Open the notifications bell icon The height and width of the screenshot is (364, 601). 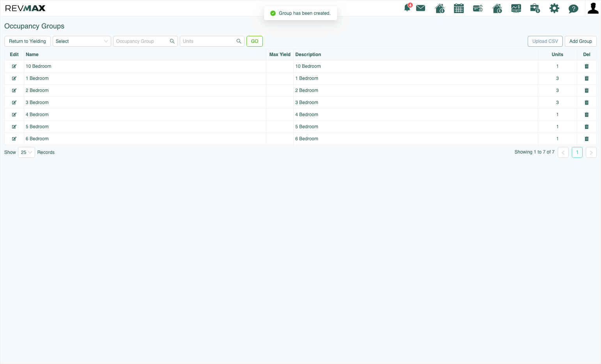click(408, 8)
